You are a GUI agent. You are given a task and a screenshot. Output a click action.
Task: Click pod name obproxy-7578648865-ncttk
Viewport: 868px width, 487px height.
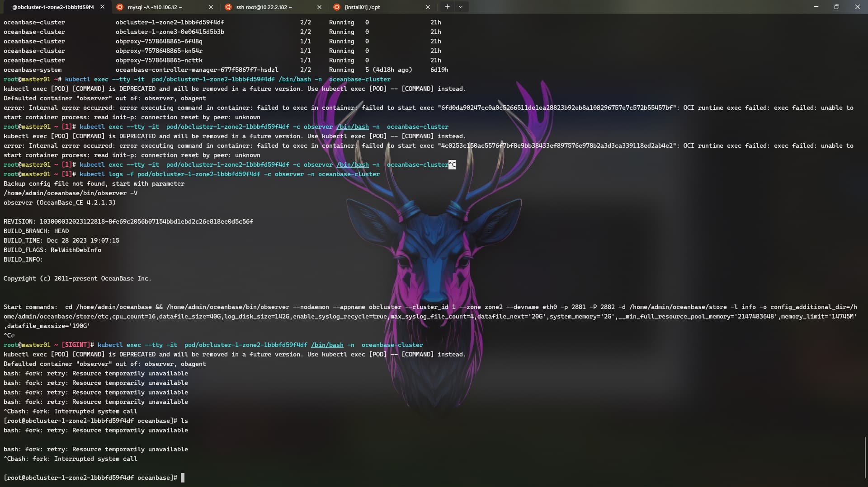pos(159,60)
